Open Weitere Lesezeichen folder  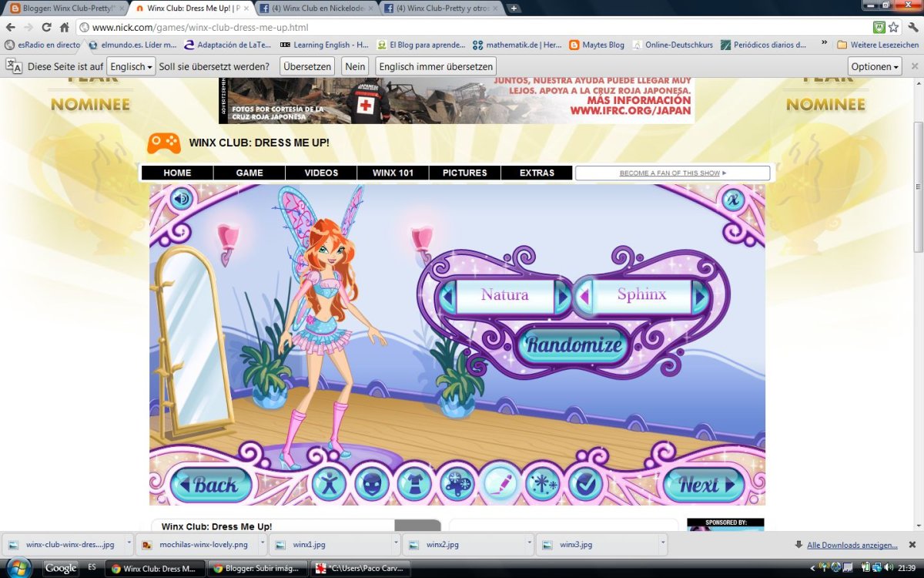(x=878, y=45)
